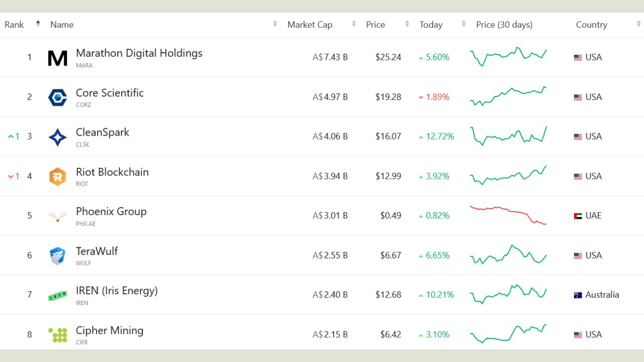Click the red down triangle beside 1.89%

tap(421, 98)
